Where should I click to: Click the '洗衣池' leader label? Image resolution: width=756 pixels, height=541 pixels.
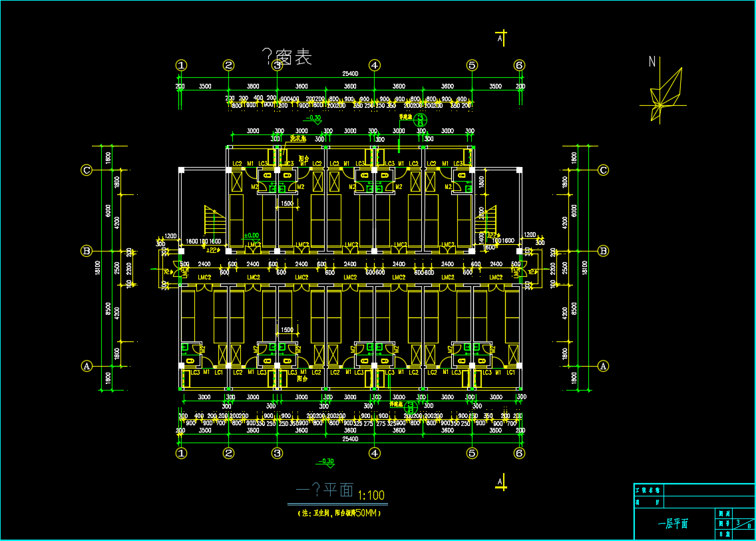tap(298, 138)
